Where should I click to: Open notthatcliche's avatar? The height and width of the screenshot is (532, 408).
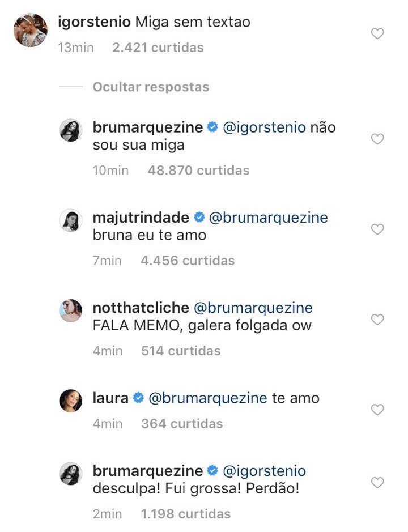[x=71, y=310]
